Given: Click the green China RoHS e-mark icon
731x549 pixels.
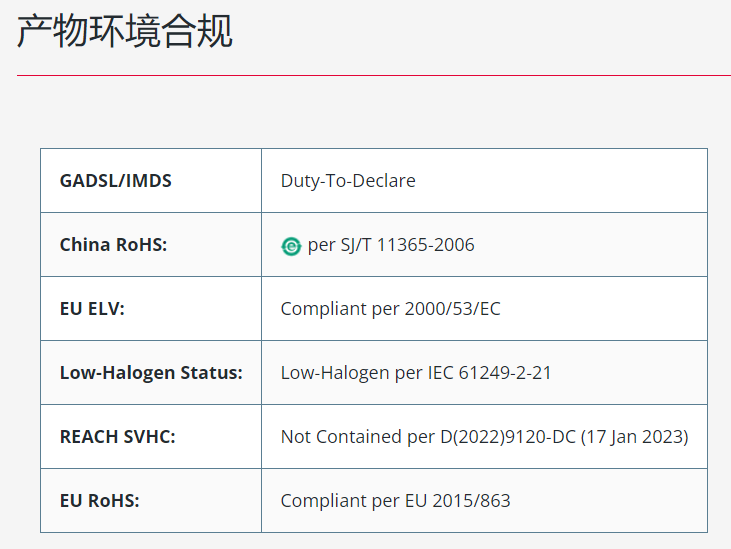Looking at the screenshot, I should coord(291,246).
